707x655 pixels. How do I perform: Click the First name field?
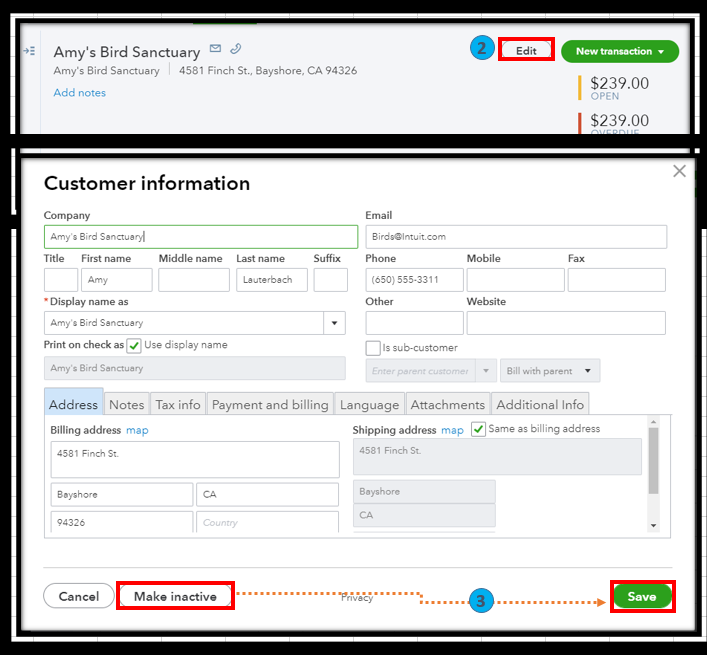(x=117, y=280)
